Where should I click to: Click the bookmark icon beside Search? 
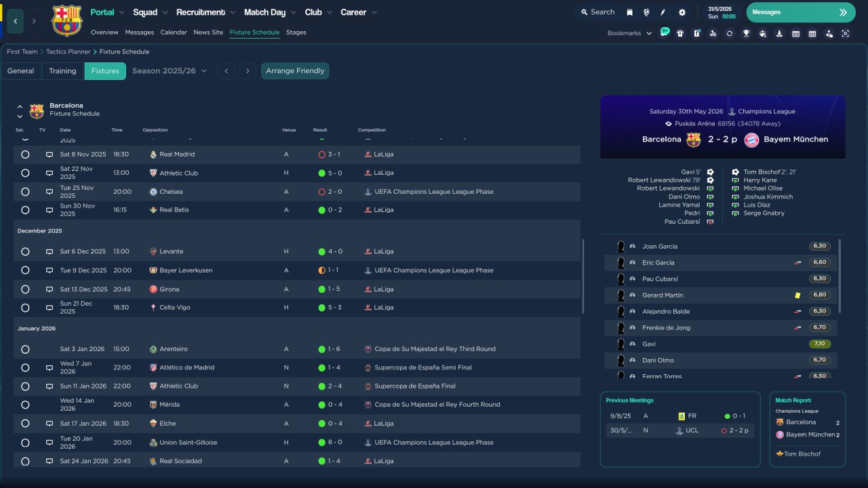(x=629, y=12)
